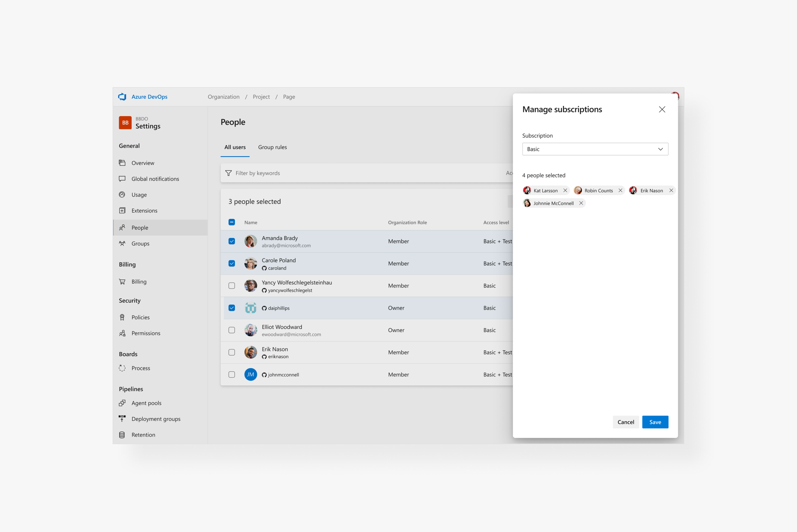Uncheck Amanda Brady's checkbox
The height and width of the screenshot is (532, 797).
[x=231, y=241]
